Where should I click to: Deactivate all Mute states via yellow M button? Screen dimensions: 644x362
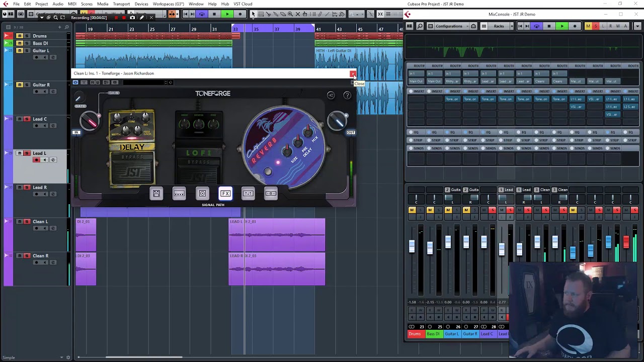pos(588,26)
